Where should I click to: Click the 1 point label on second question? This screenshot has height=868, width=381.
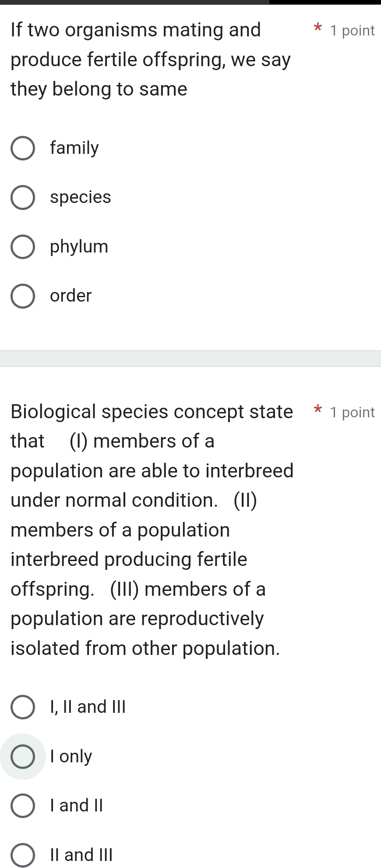click(x=353, y=412)
